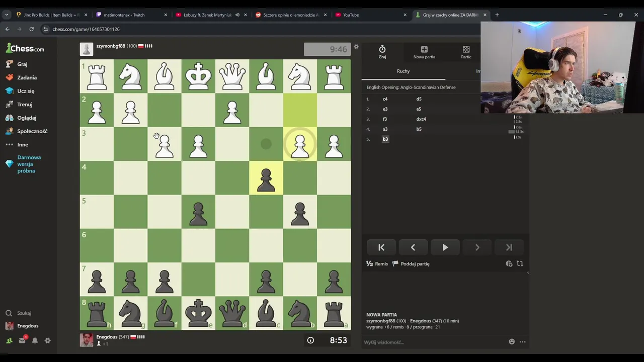Select the Graj stopwatch tab
The height and width of the screenshot is (362, 644).
[382, 52]
